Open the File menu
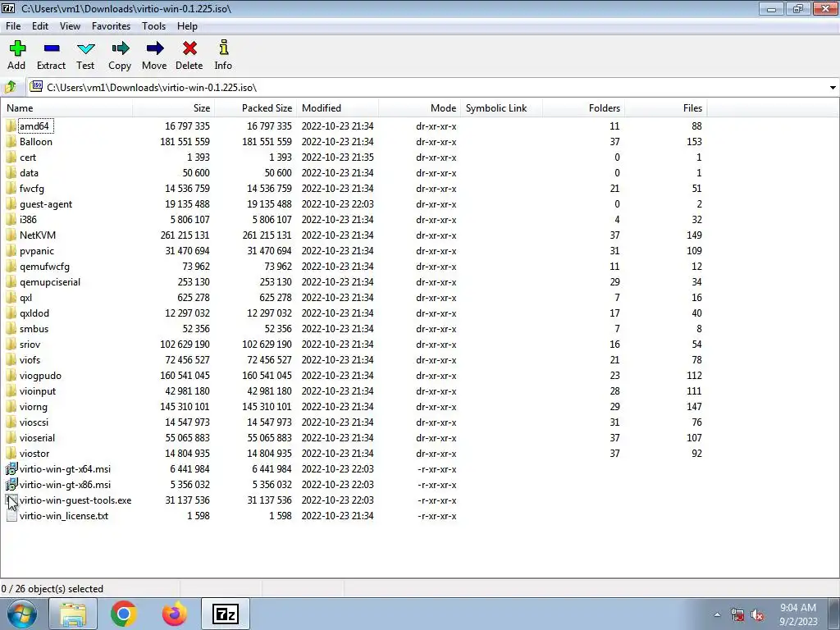The height and width of the screenshot is (630, 840). [x=13, y=26]
